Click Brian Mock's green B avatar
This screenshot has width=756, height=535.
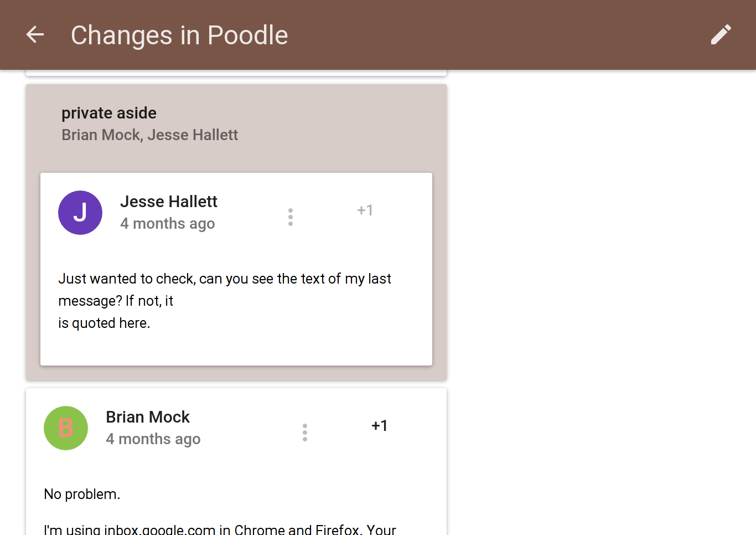(x=66, y=428)
